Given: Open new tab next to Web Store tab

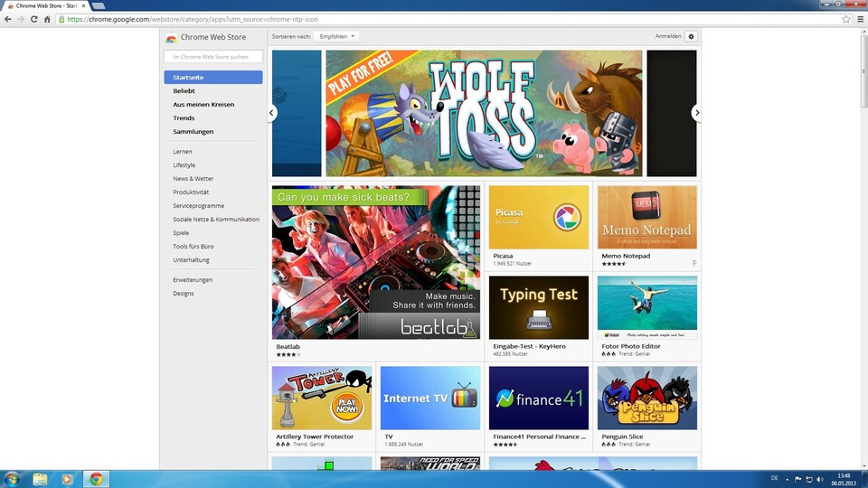Looking at the screenshot, I should [x=99, y=5].
